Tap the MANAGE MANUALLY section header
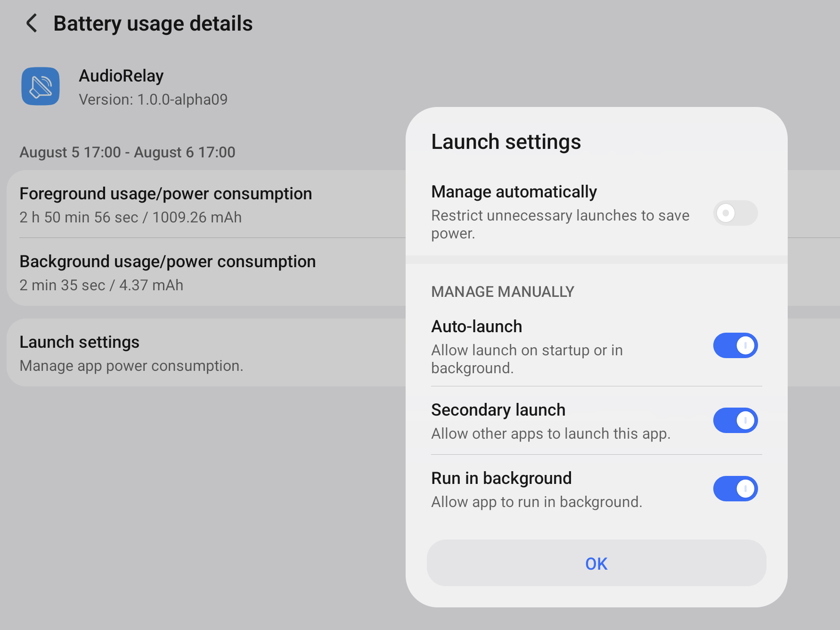 (x=503, y=292)
